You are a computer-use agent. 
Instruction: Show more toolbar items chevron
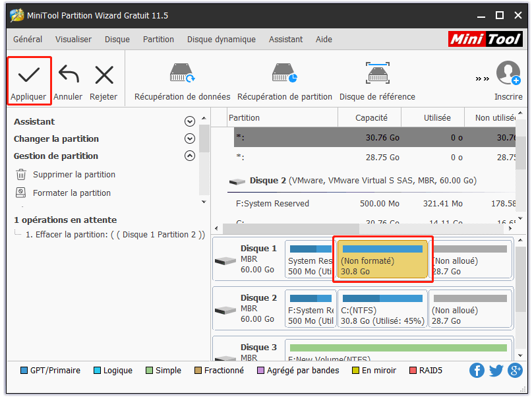pos(483,78)
